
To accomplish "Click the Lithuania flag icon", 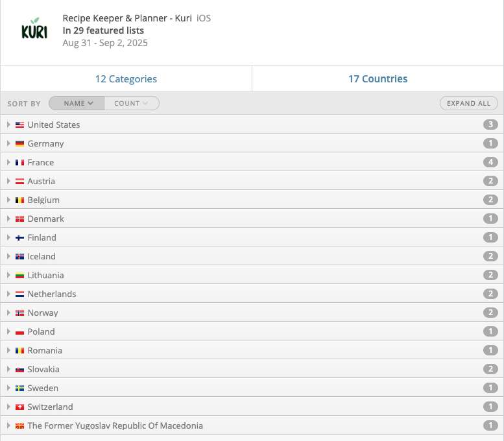I will tap(19, 275).
